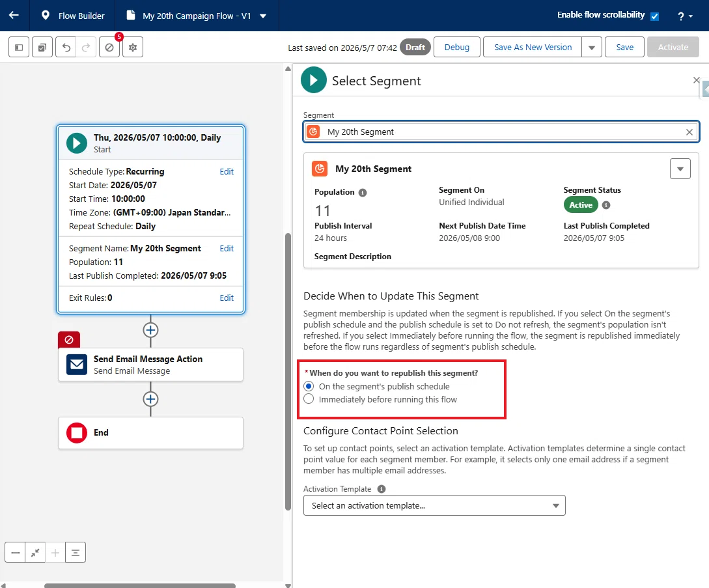Open the flow version dropdown arrow
This screenshot has height=588, width=709.
click(x=263, y=16)
